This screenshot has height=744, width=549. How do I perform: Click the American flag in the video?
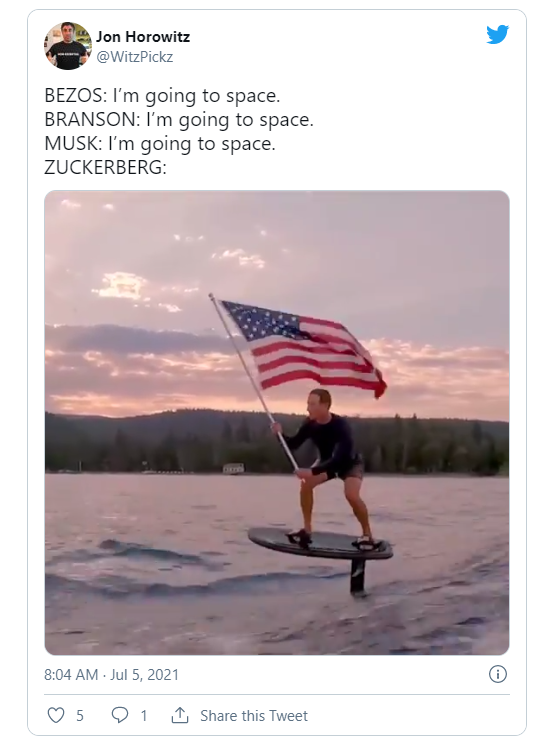tap(304, 349)
